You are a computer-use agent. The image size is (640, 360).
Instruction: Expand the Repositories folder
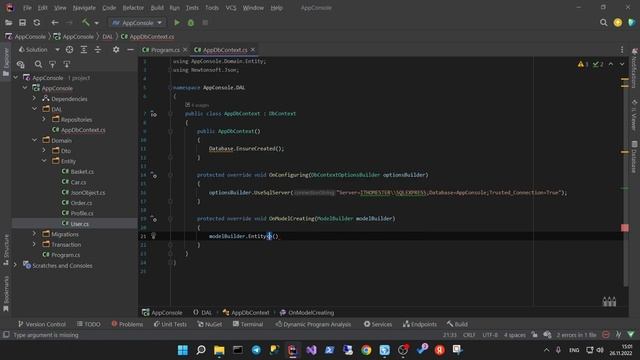pyautogui.click(x=44, y=119)
